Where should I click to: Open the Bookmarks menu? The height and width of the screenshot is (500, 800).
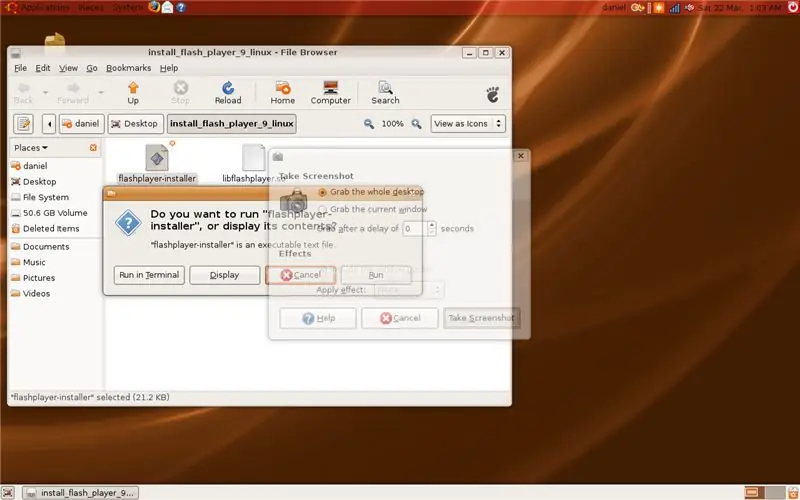coord(129,68)
